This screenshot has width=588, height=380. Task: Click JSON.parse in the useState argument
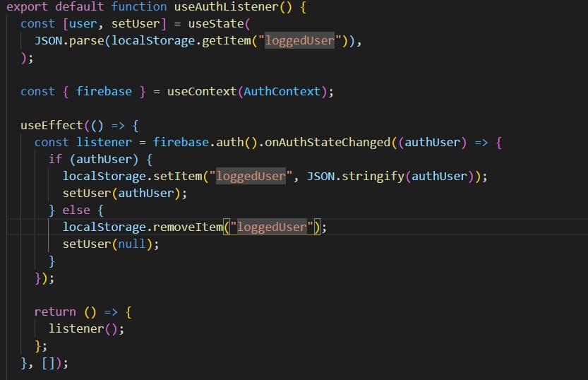[69, 40]
